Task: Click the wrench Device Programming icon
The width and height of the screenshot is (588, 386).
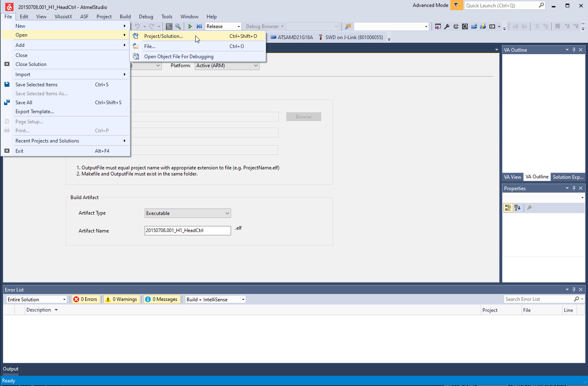Action: point(447,26)
